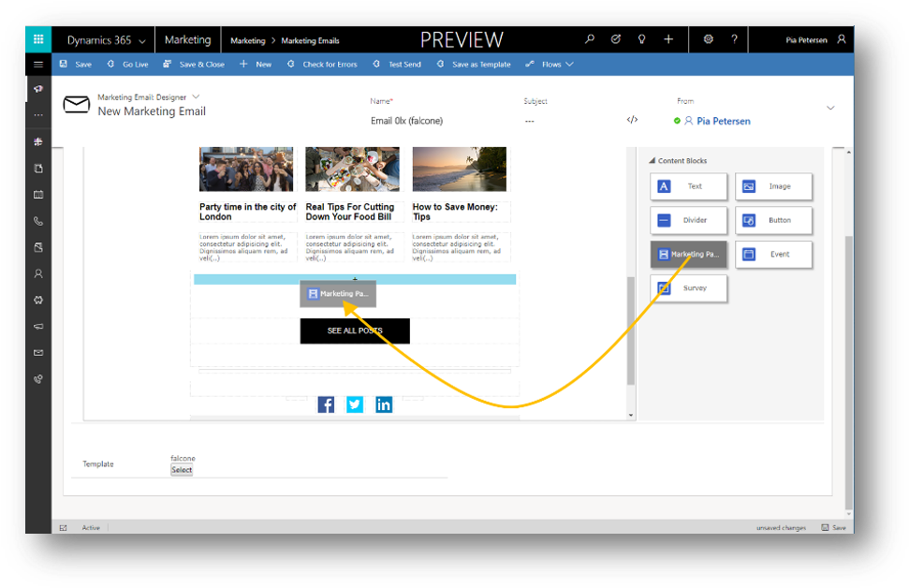Open Pia Petersen From link
909x588 pixels.
(723, 121)
